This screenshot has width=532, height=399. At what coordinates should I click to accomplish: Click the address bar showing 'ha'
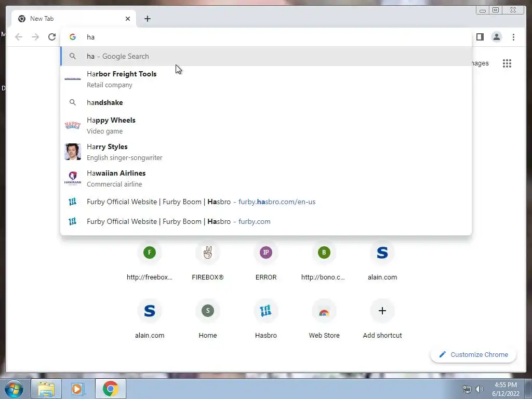[x=266, y=37]
